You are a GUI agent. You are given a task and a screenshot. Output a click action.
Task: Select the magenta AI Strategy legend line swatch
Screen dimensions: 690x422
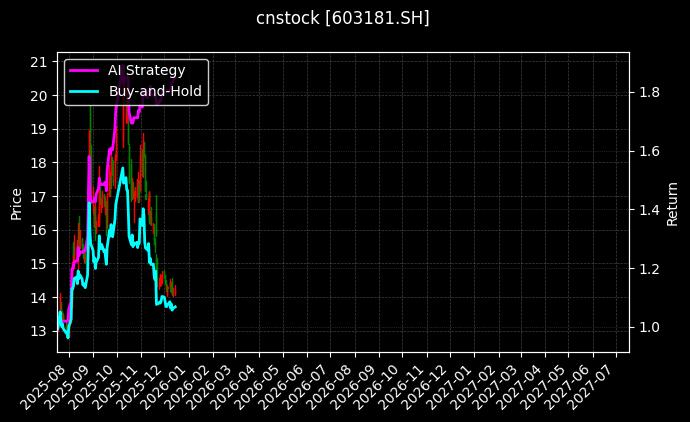(x=83, y=70)
